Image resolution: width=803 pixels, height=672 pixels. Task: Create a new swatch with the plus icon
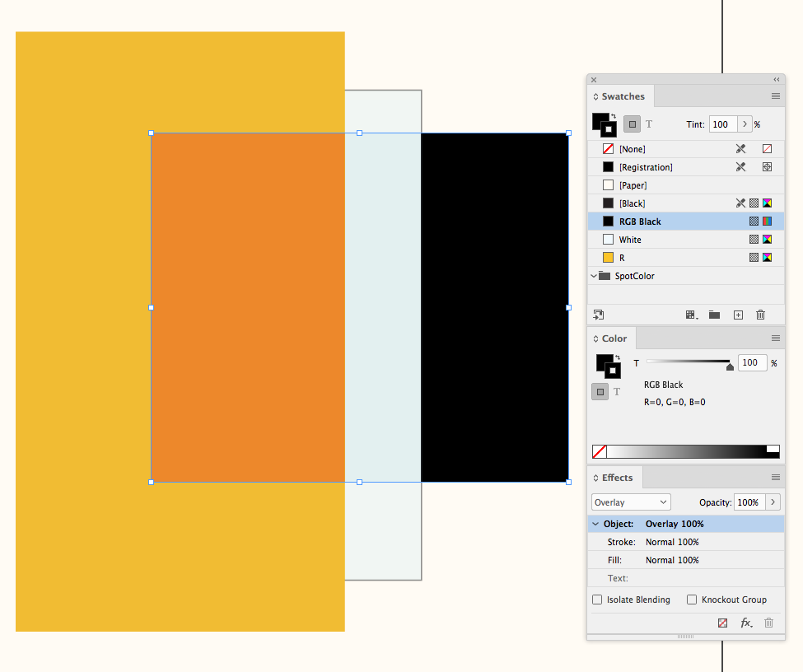tap(738, 315)
